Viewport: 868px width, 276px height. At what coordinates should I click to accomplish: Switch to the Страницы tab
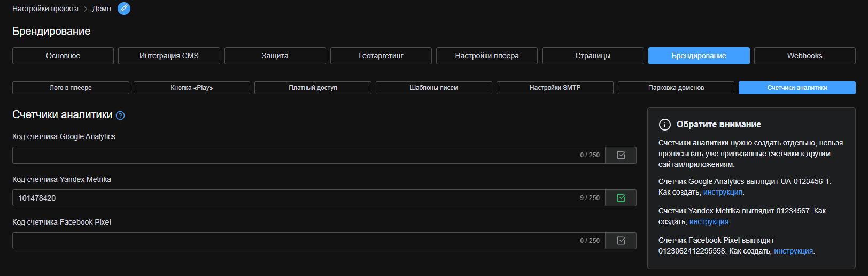[x=593, y=56]
